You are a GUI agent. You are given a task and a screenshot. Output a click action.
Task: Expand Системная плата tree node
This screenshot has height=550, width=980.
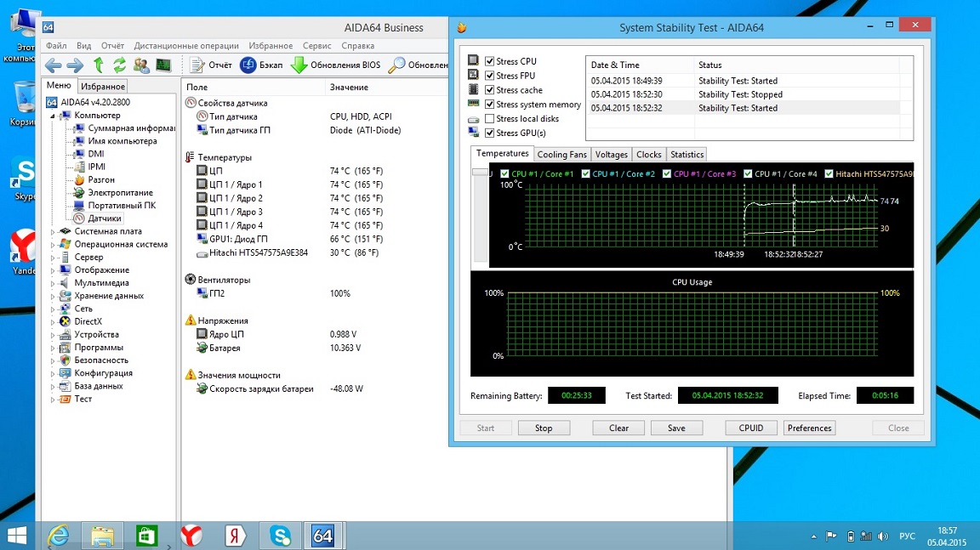click(x=53, y=231)
